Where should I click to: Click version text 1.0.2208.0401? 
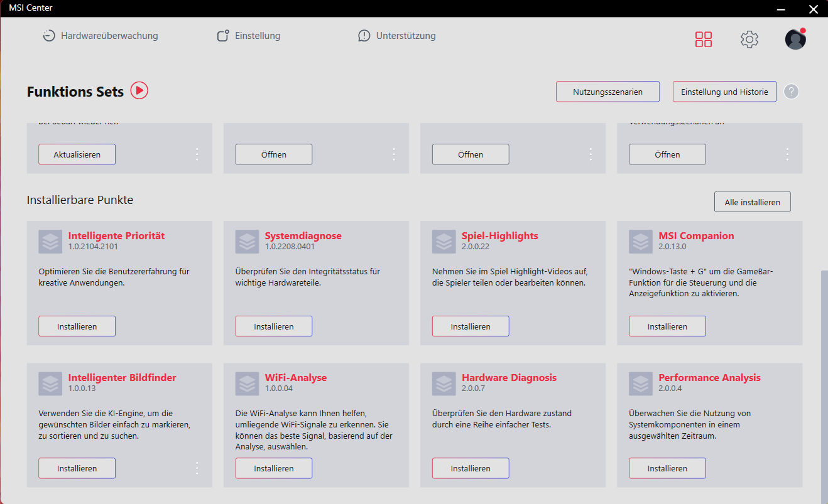tap(290, 247)
